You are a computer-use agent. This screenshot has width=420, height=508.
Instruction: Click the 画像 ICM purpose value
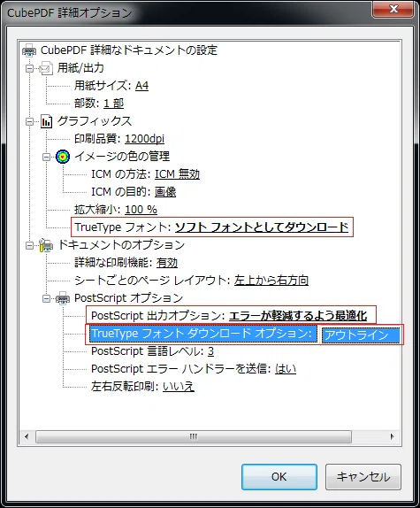point(165,192)
